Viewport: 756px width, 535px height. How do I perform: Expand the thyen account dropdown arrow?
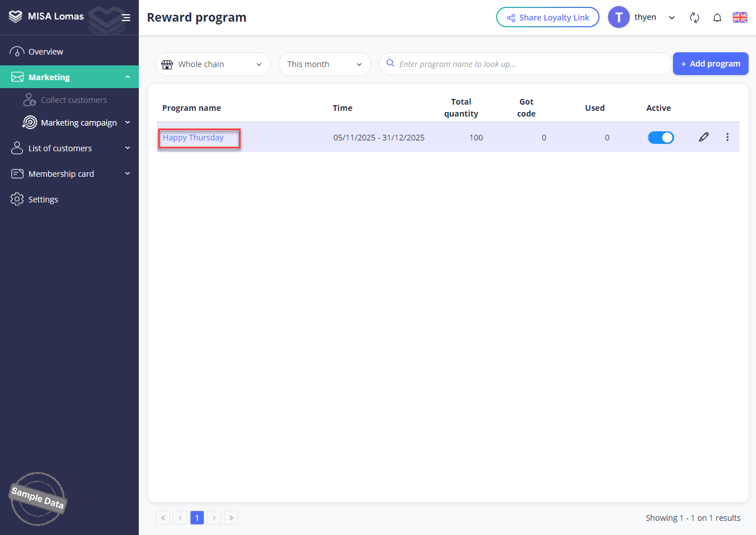coord(672,18)
